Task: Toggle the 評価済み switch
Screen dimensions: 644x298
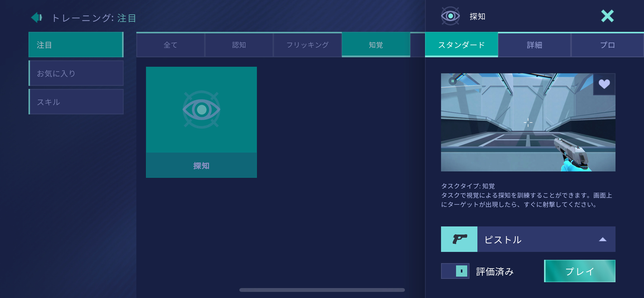Action: point(455,271)
